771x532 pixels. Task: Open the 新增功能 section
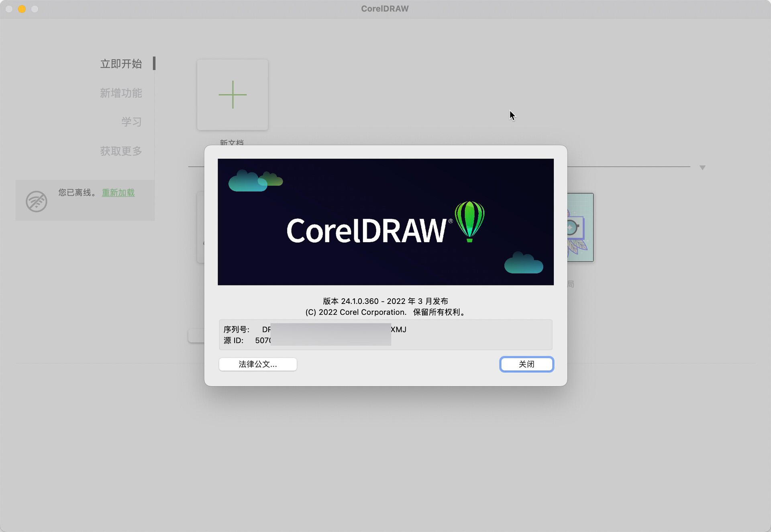122,93
